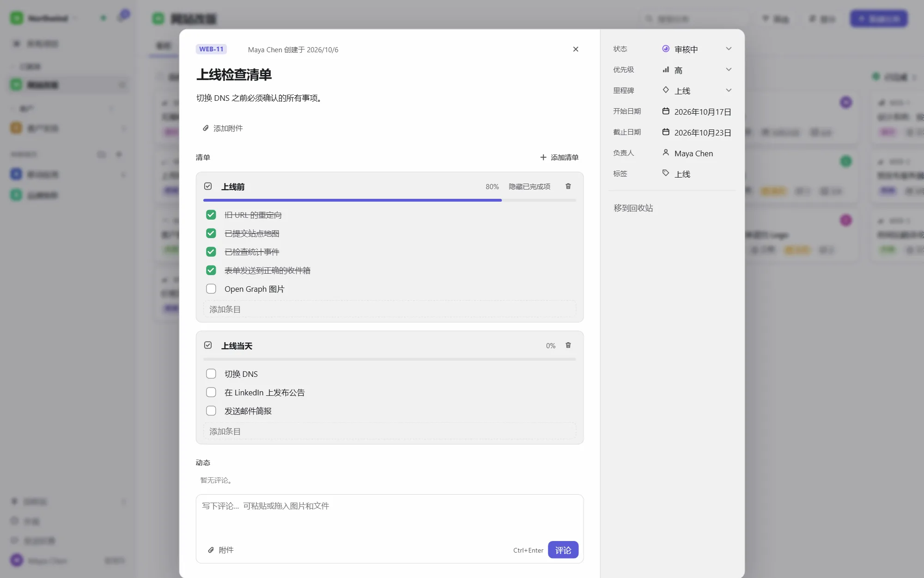Viewport: 924px width, 578px height.
Task: Click the 上线前 progress bar
Action: pyautogui.click(x=389, y=200)
